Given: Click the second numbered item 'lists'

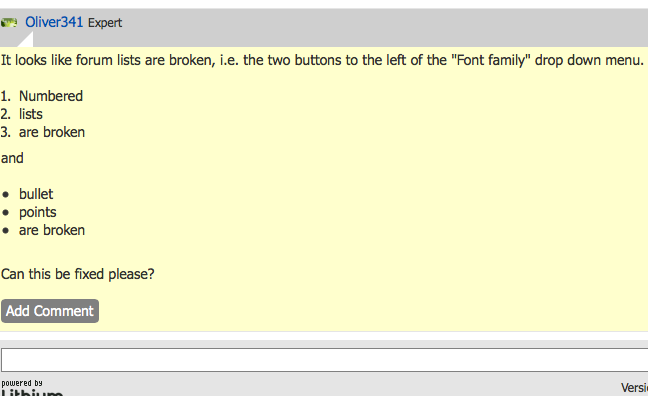Looking at the screenshot, I should (x=31, y=114).
